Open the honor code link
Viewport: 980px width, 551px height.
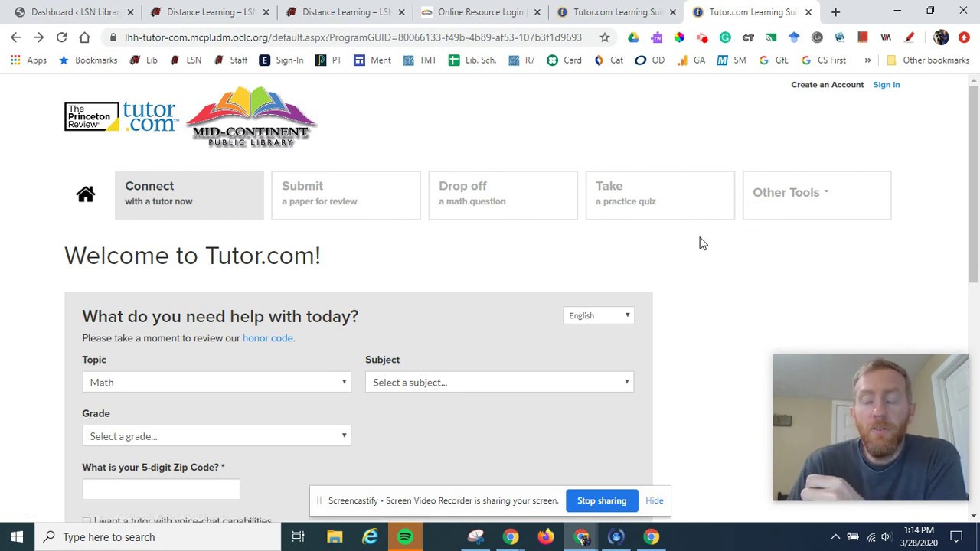[267, 337]
